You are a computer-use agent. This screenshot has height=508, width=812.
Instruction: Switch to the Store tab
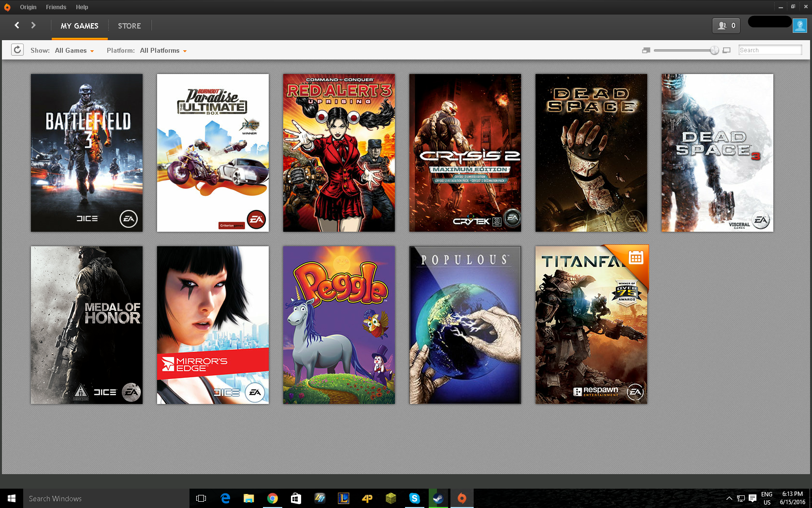coord(130,26)
